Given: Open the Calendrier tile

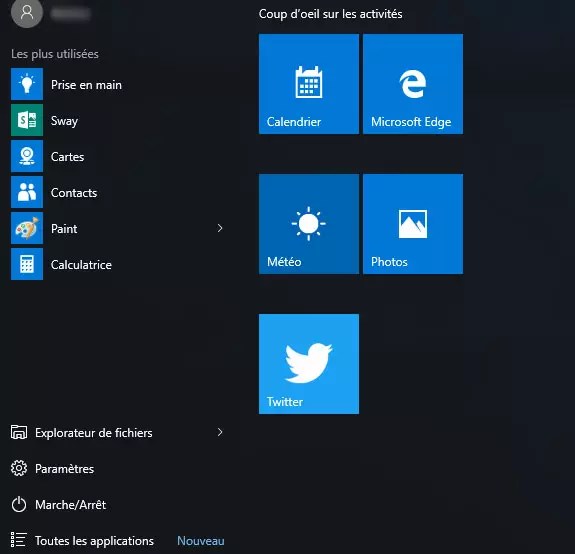Looking at the screenshot, I should 309,84.
